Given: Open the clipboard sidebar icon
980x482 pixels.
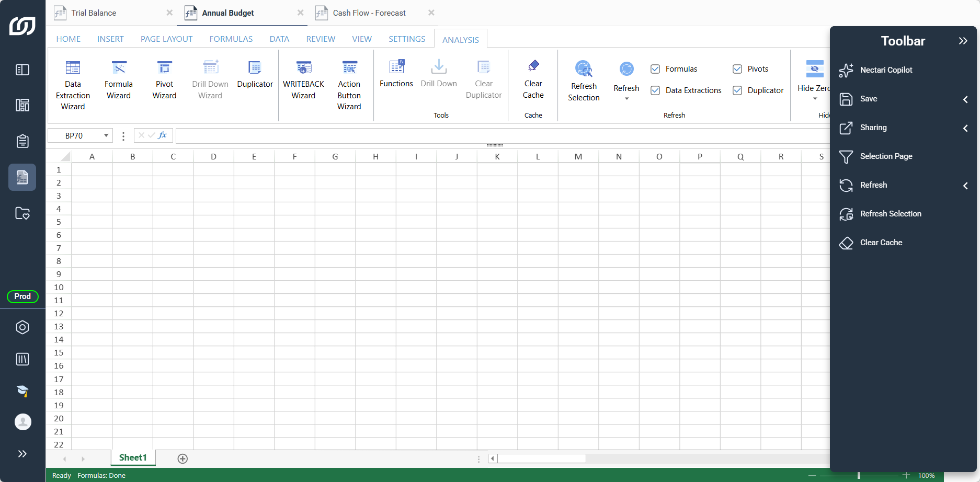Looking at the screenshot, I should pos(22,141).
